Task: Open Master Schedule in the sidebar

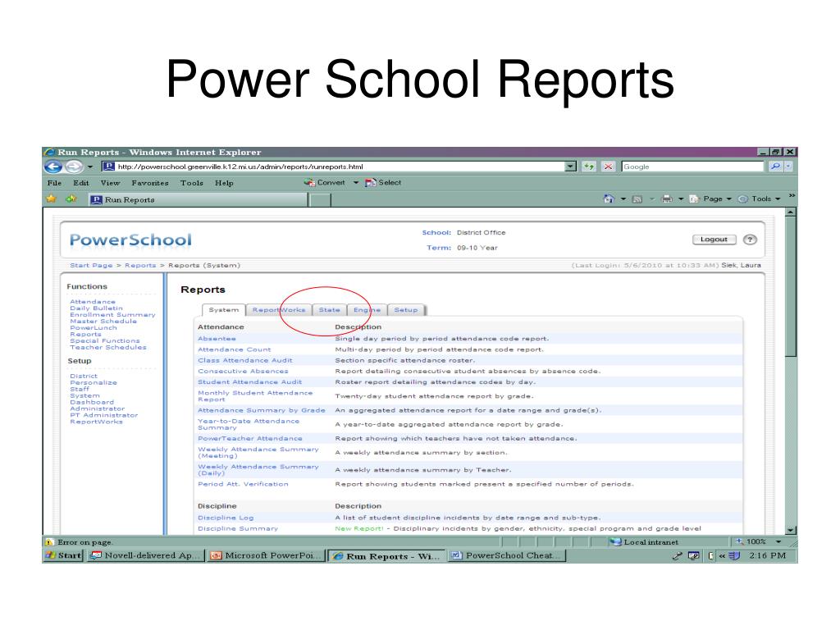Action: click(103, 321)
